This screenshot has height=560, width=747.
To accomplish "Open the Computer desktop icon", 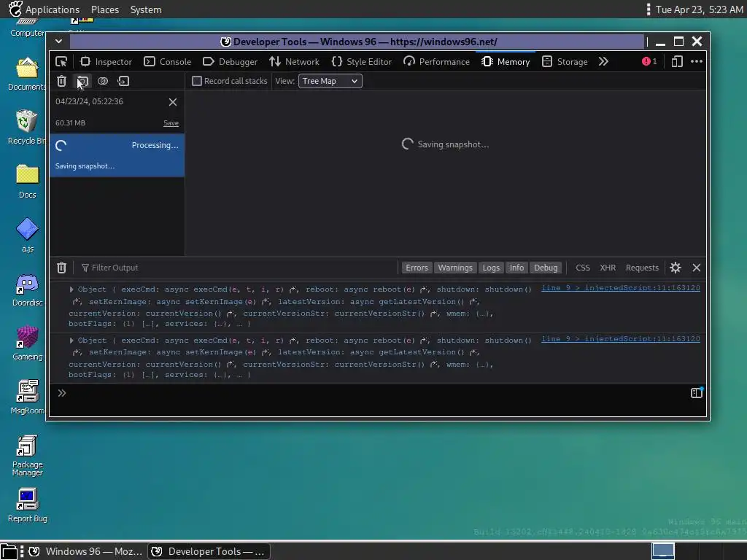I will (27, 28).
